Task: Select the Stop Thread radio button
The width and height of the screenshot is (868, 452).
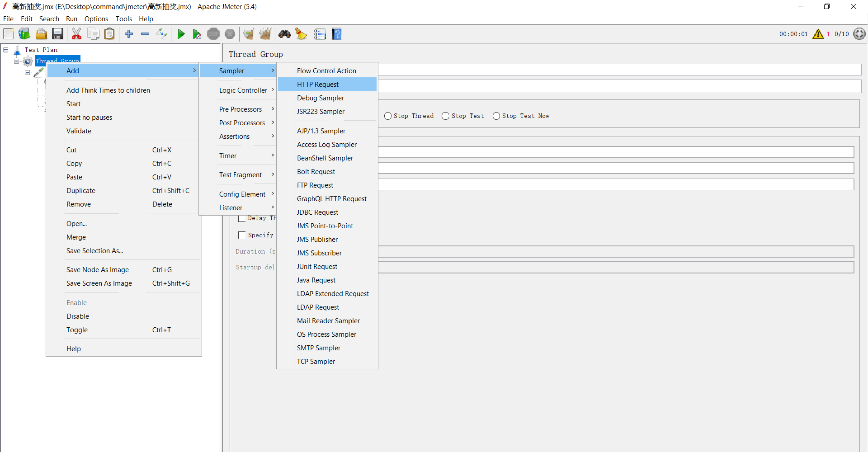Action: pyautogui.click(x=388, y=116)
